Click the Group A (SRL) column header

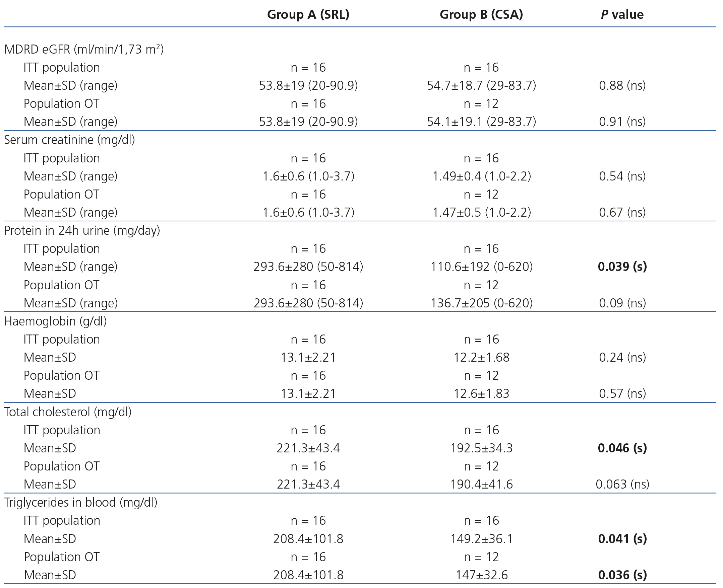[x=308, y=14]
